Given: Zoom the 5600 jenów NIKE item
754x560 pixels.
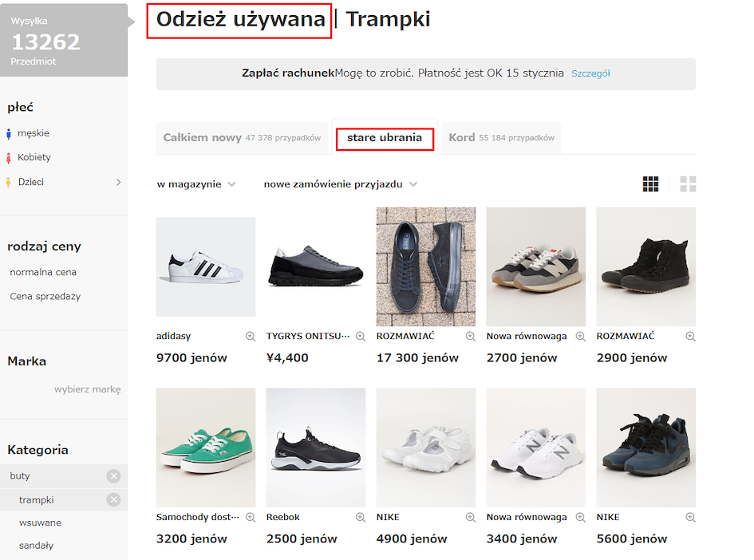Looking at the screenshot, I should coord(690,517).
